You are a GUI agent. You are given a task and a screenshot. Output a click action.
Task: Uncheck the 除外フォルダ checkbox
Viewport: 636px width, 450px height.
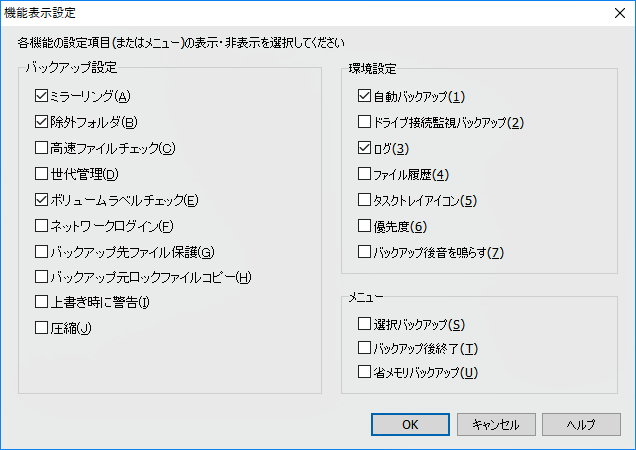42,123
